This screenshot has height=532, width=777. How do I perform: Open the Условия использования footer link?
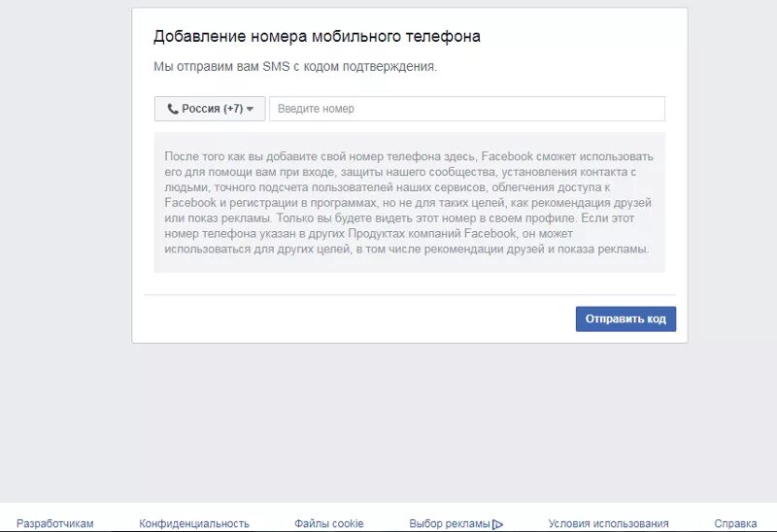pos(608,523)
